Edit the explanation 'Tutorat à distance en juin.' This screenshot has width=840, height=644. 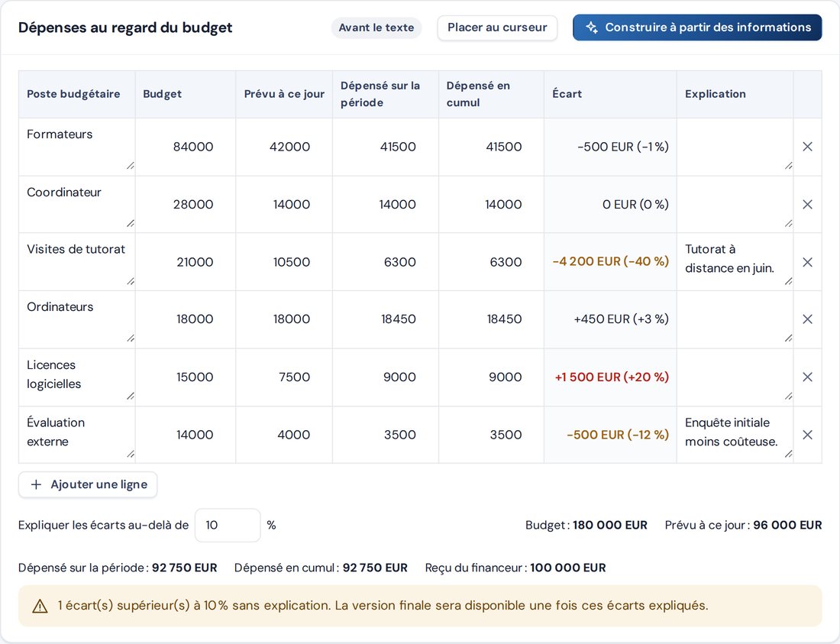click(x=735, y=263)
